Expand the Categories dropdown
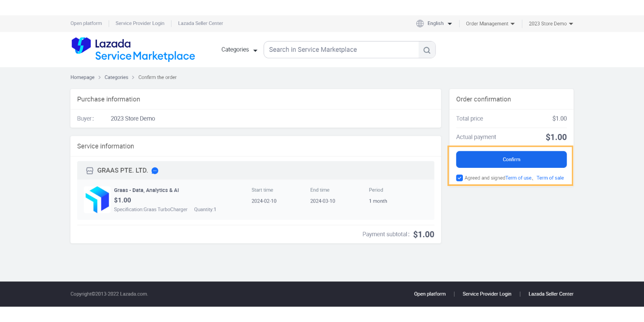 pos(239,50)
